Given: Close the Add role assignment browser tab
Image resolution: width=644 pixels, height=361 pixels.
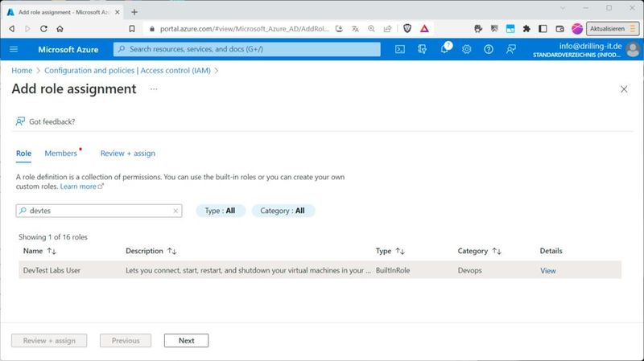Looking at the screenshot, I should click(x=117, y=12).
